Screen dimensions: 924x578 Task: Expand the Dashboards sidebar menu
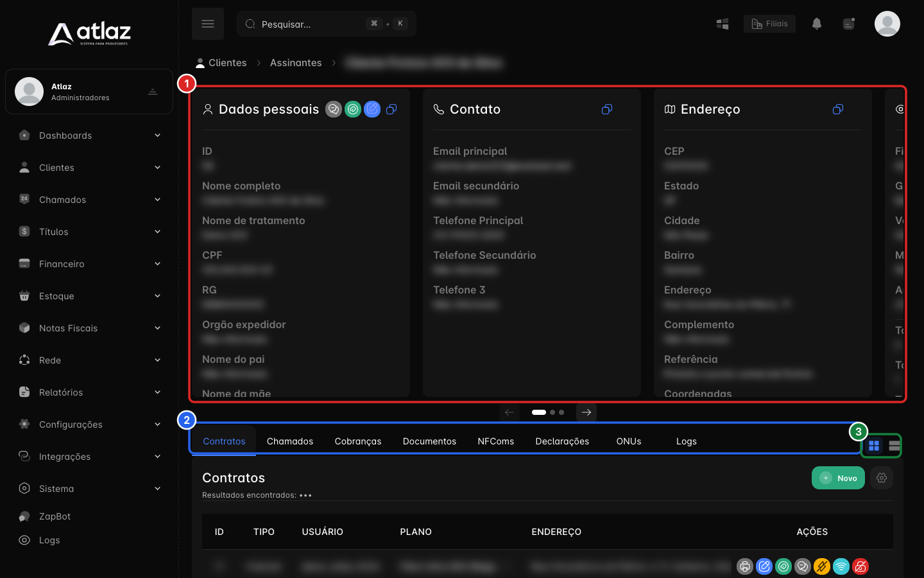coord(90,136)
